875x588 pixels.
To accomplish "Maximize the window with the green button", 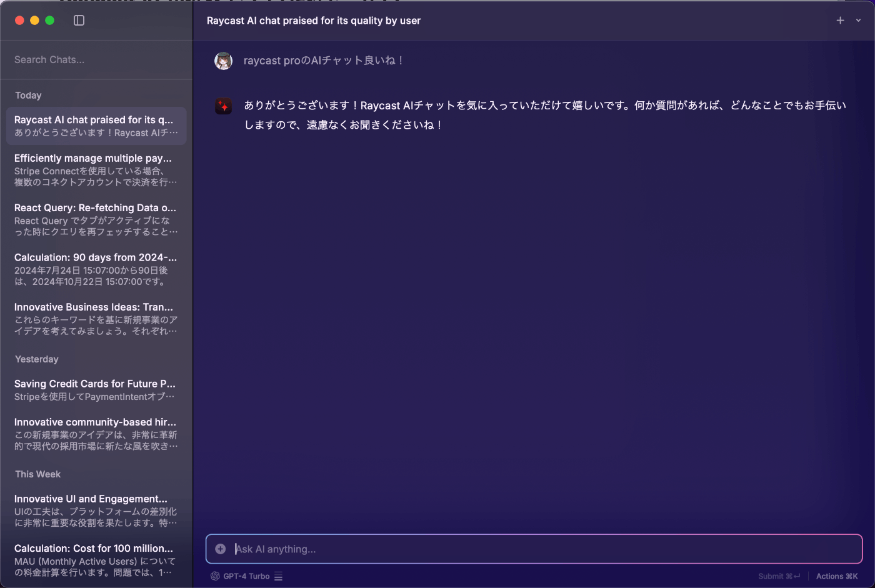I will pyautogui.click(x=49, y=21).
